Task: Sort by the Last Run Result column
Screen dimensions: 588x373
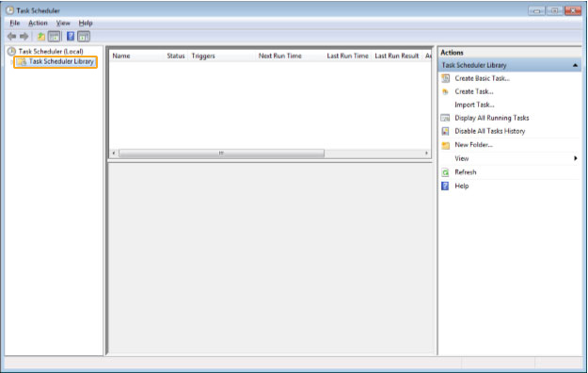Action: 397,56
